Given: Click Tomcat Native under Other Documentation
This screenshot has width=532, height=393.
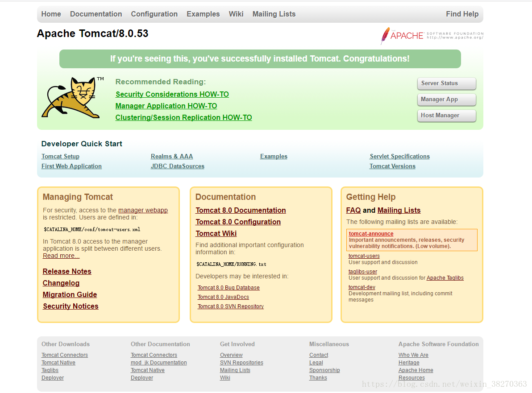Looking at the screenshot, I should (148, 370).
